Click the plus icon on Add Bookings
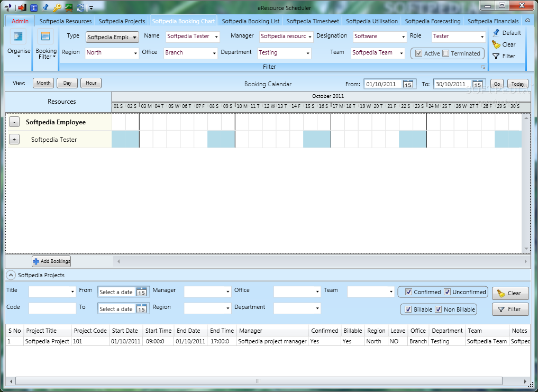The image size is (538, 392). click(x=36, y=261)
